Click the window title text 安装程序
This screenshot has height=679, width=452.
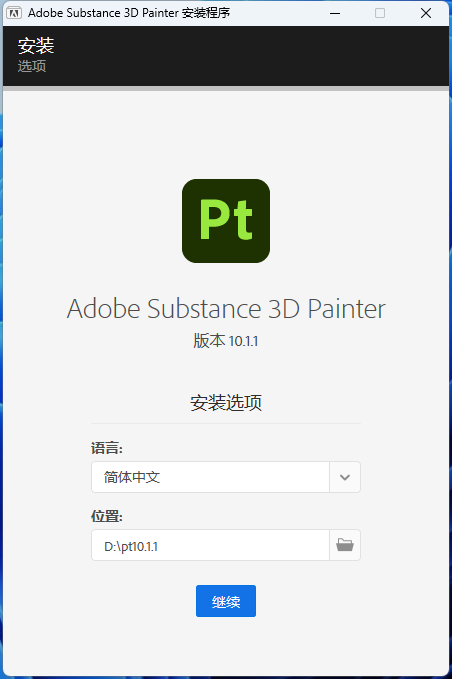[x=206, y=13]
